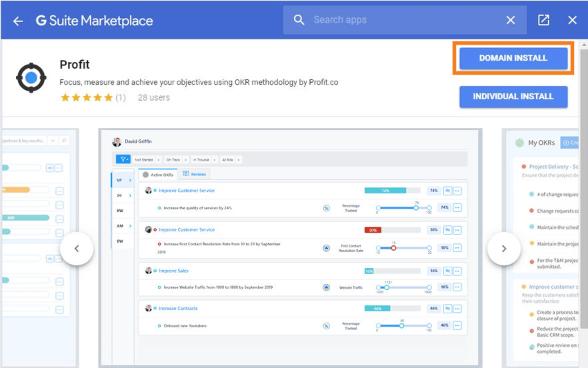This screenshot has width=588, height=368.
Task: Select the Reviews tab in screenshot
Action: pos(195,174)
